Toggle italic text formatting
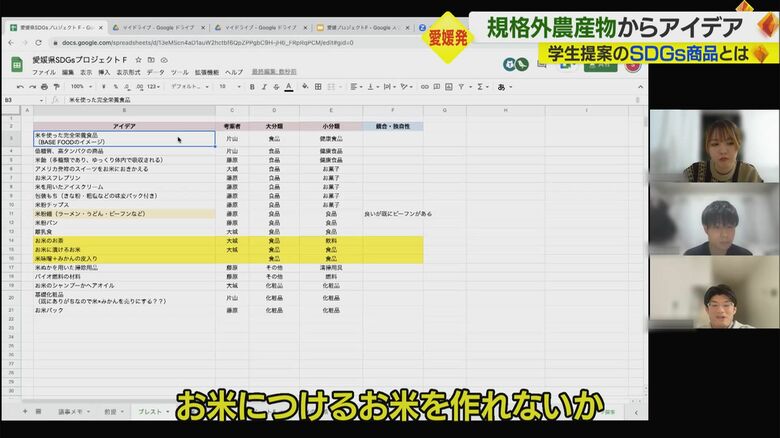780x438 pixels. pyautogui.click(x=263, y=87)
